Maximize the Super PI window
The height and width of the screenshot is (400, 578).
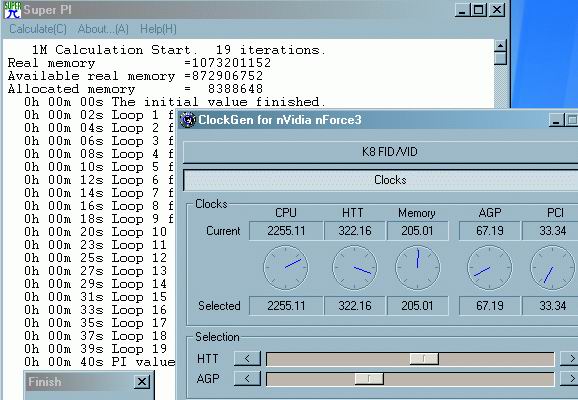478,10
